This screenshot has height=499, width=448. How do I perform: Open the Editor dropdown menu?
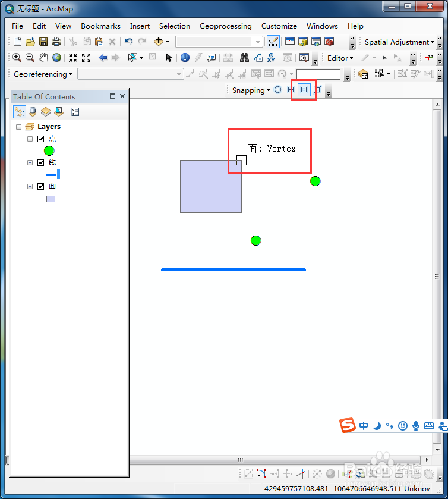point(340,58)
